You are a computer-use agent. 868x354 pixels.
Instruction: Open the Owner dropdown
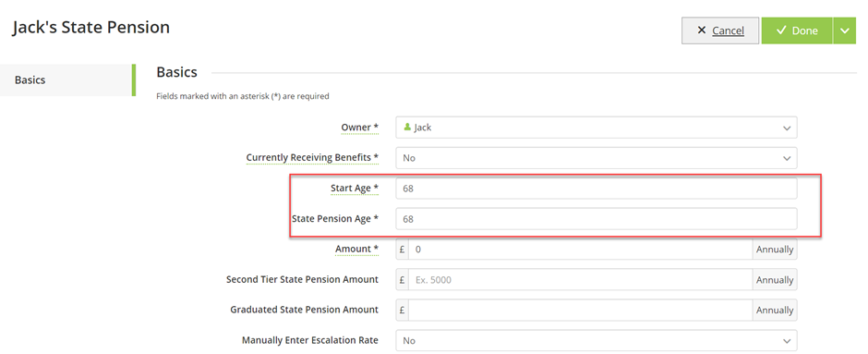coord(597,128)
